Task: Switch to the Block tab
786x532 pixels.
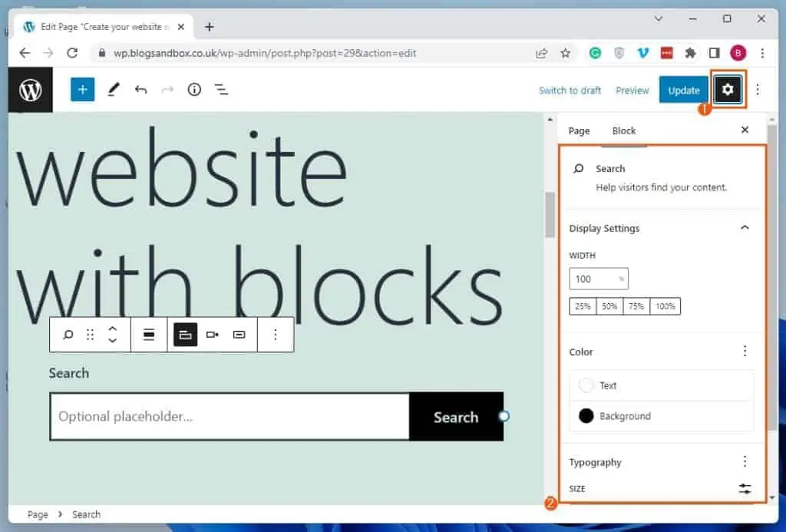Action: tap(623, 131)
